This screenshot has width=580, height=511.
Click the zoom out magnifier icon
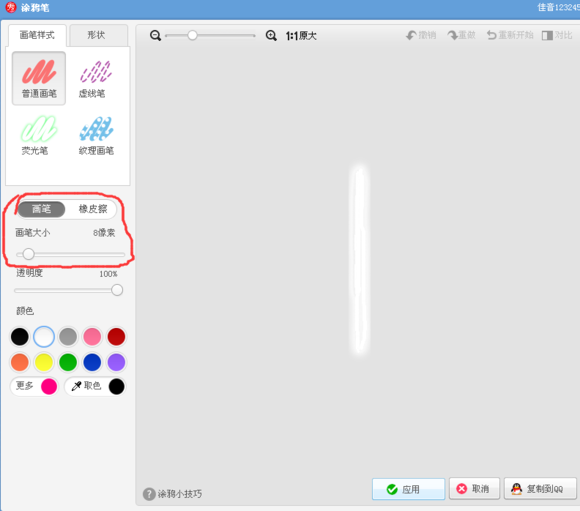point(155,36)
